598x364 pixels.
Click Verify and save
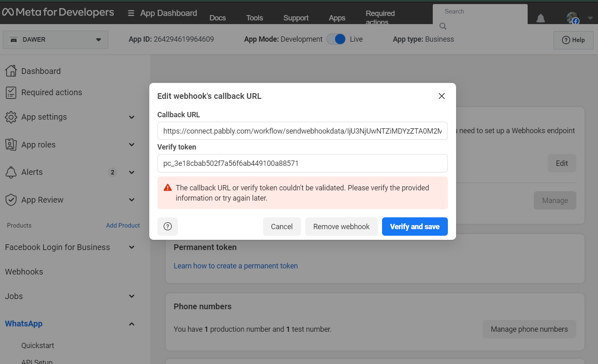(x=415, y=226)
